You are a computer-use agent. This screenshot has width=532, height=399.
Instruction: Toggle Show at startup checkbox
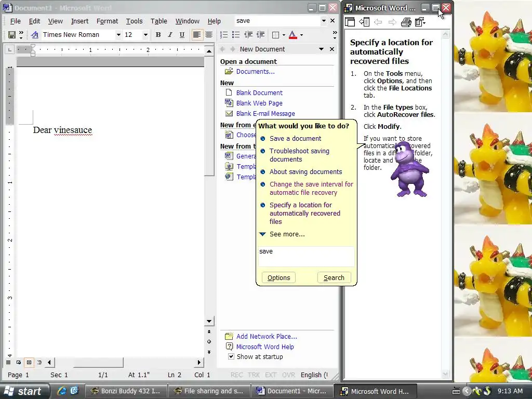pos(231,356)
